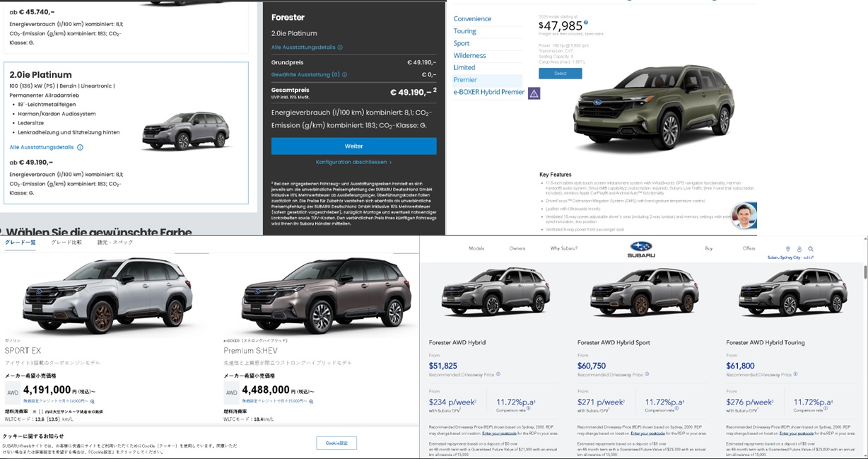Viewport: 868px width, 459px height.
Task: Choose the Premier trim option
Action: coord(465,80)
